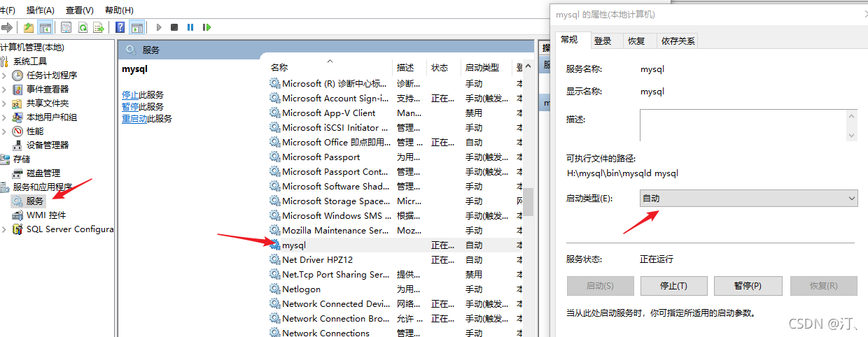
Task: Expand the SQL Server Configuration tree node
Action: pos(4,229)
